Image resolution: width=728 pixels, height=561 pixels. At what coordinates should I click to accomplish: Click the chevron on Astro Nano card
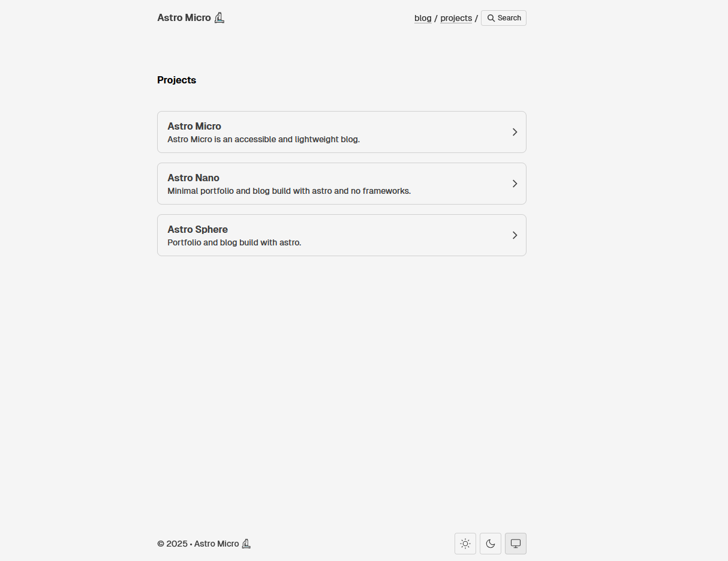(515, 184)
